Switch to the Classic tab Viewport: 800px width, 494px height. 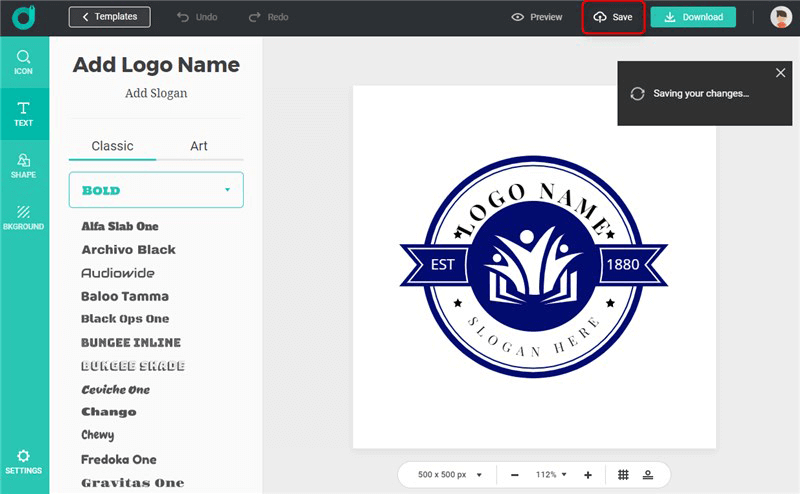(112, 146)
